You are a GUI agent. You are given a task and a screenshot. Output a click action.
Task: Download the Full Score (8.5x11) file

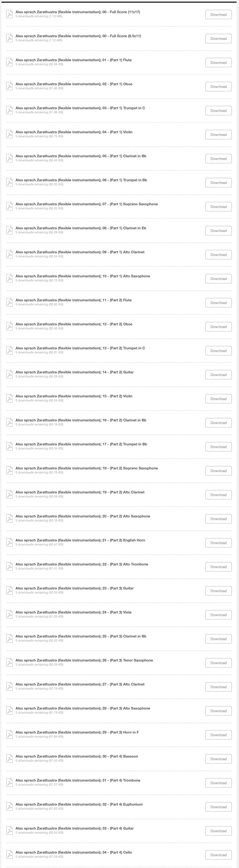tap(218, 38)
